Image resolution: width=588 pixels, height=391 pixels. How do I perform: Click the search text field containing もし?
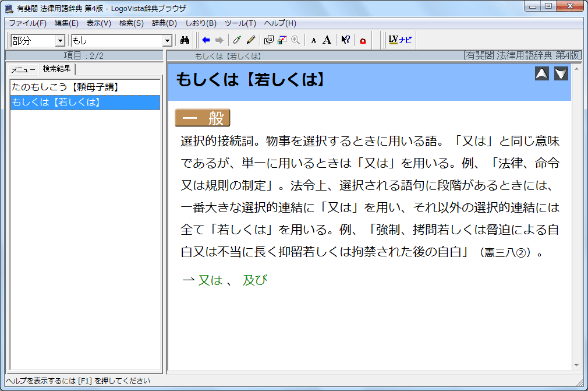(x=116, y=41)
